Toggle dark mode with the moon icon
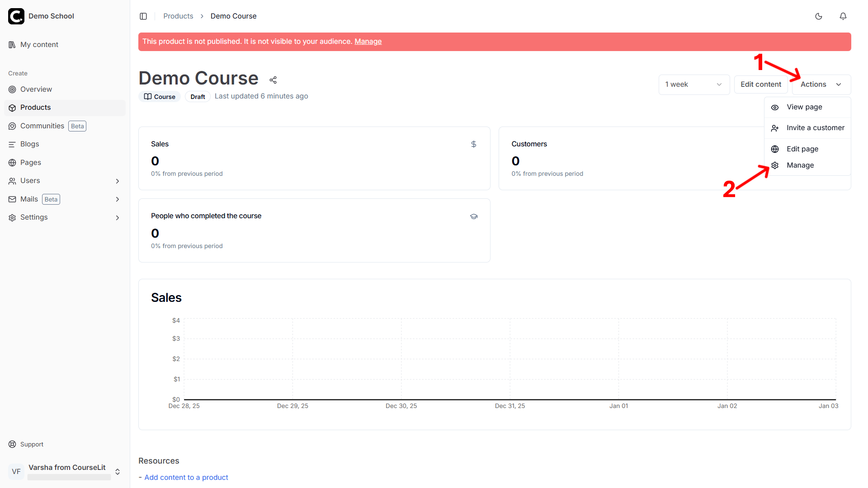868x488 pixels. [819, 16]
